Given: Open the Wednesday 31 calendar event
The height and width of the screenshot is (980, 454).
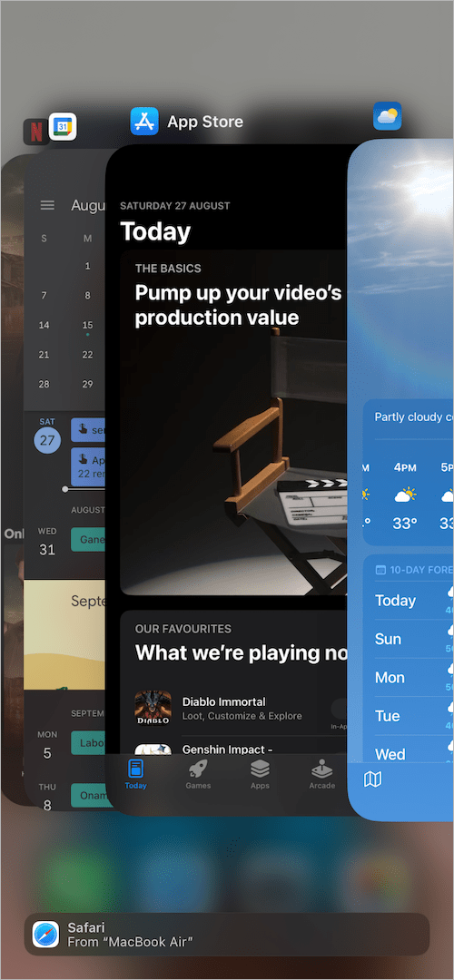Looking at the screenshot, I should (x=88, y=539).
